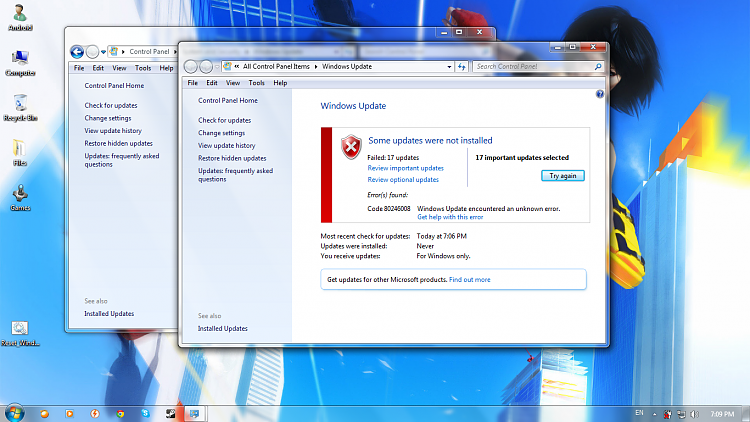Click the red shield error icon
This screenshot has height=422, width=750.
[351, 147]
